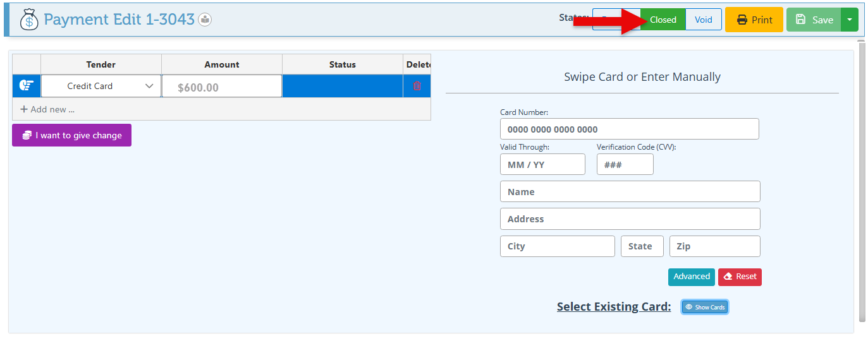Click the money bag payment icon
This screenshot has width=868, height=341.
[x=28, y=20]
